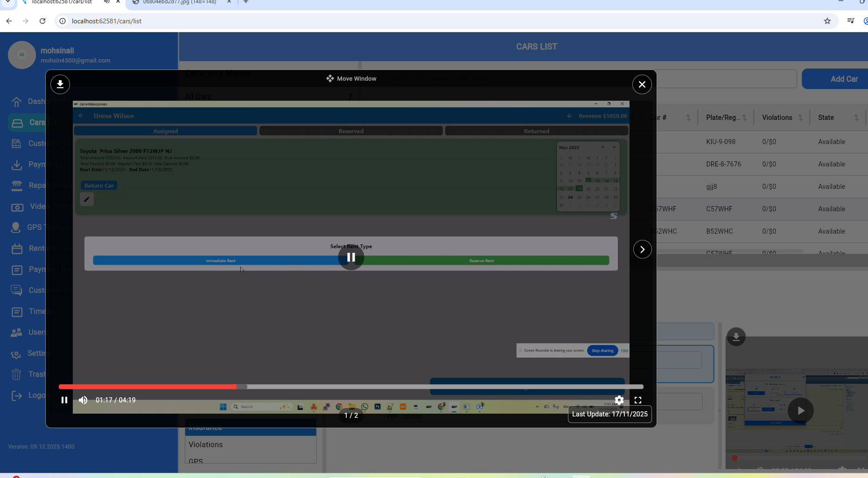Viewport: 868px width, 478px height.
Task: Reload the current browser page
Action: point(42,21)
